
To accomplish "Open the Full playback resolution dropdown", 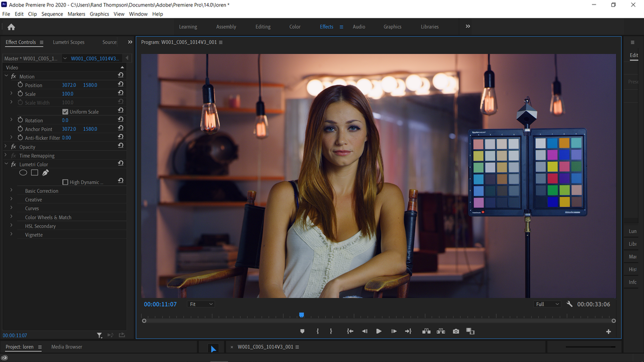I will tap(547, 304).
